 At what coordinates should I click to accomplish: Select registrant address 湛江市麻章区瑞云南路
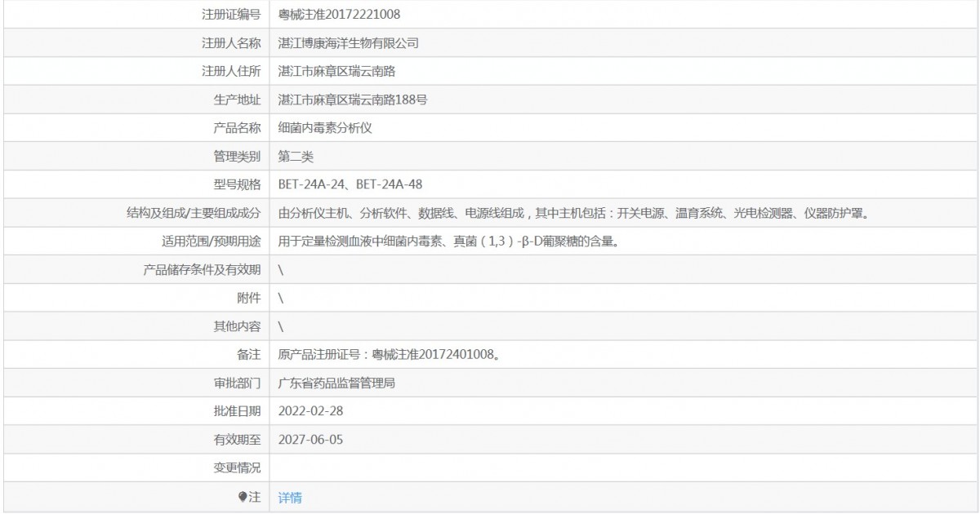click(x=337, y=71)
